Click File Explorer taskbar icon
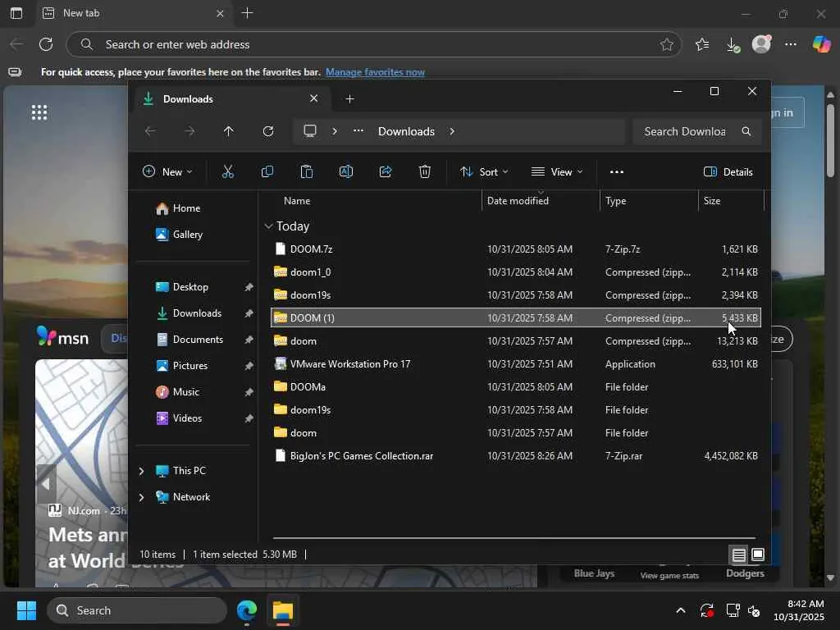Image resolution: width=840 pixels, height=630 pixels. 282,610
